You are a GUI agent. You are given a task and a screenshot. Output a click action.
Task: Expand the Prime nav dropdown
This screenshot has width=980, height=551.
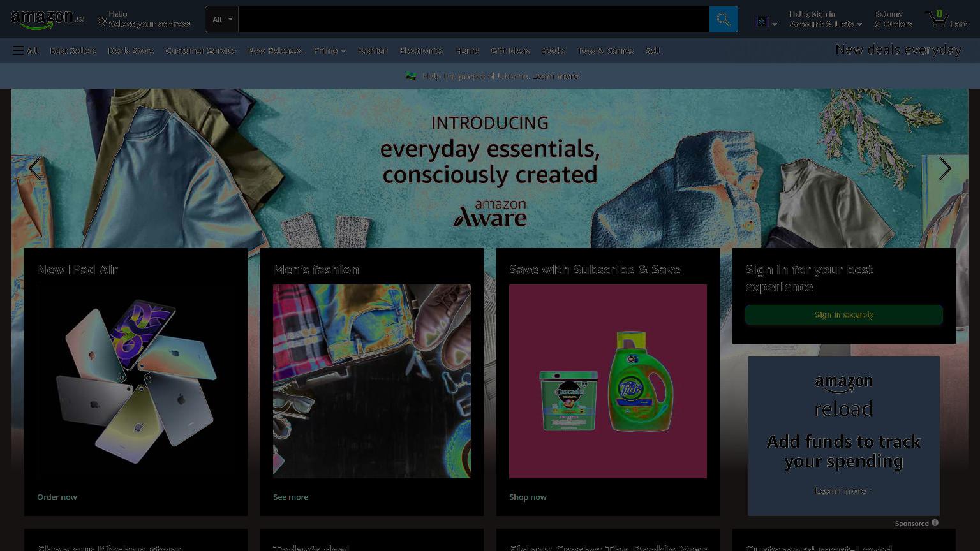tap(330, 50)
